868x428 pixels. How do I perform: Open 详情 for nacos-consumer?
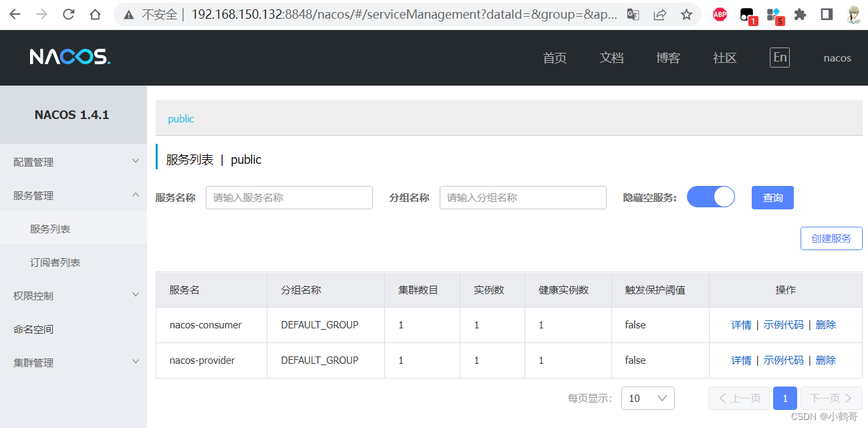click(x=741, y=325)
